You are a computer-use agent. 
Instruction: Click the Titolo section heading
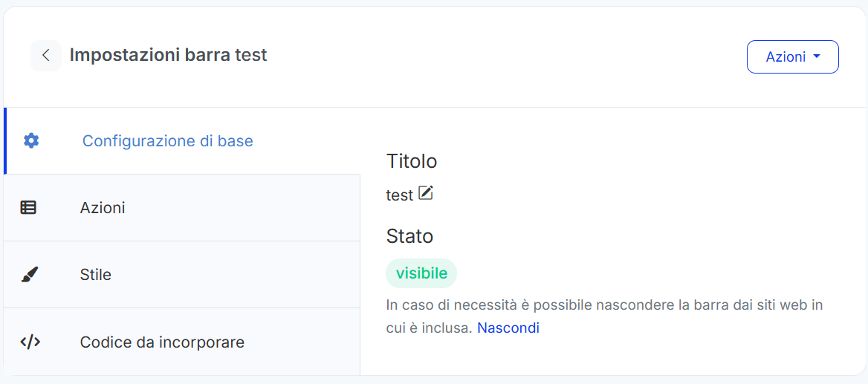tap(412, 161)
